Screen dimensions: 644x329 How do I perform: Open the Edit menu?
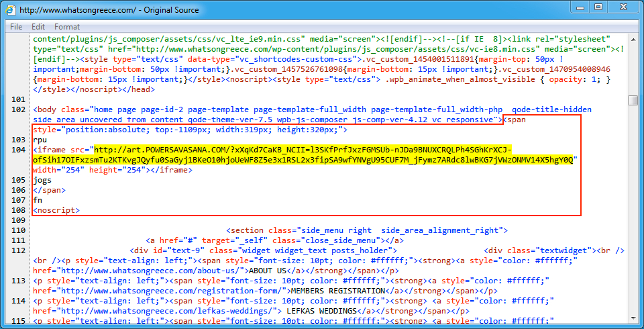point(38,27)
